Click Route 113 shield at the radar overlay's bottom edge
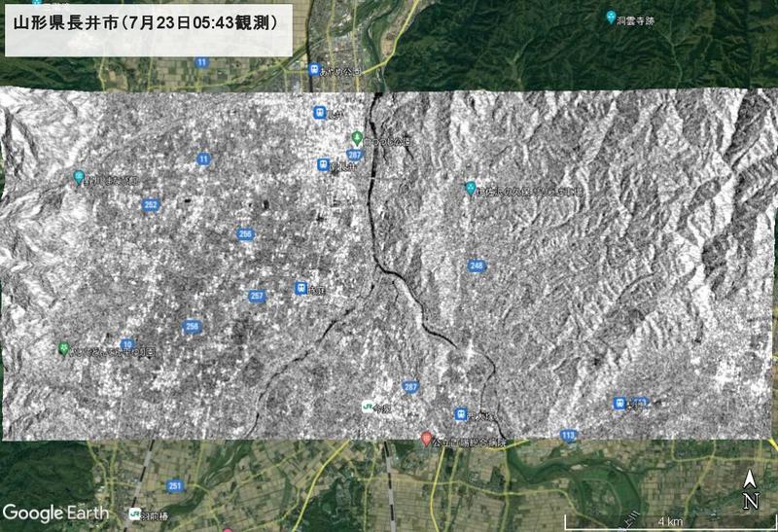This screenshot has height=532, width=778. click(569, 436)
